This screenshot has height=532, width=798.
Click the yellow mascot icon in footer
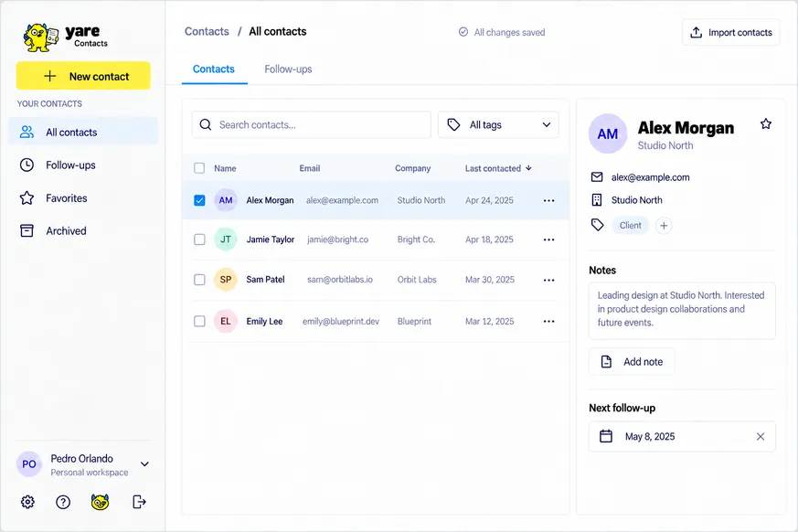point(101,502)
